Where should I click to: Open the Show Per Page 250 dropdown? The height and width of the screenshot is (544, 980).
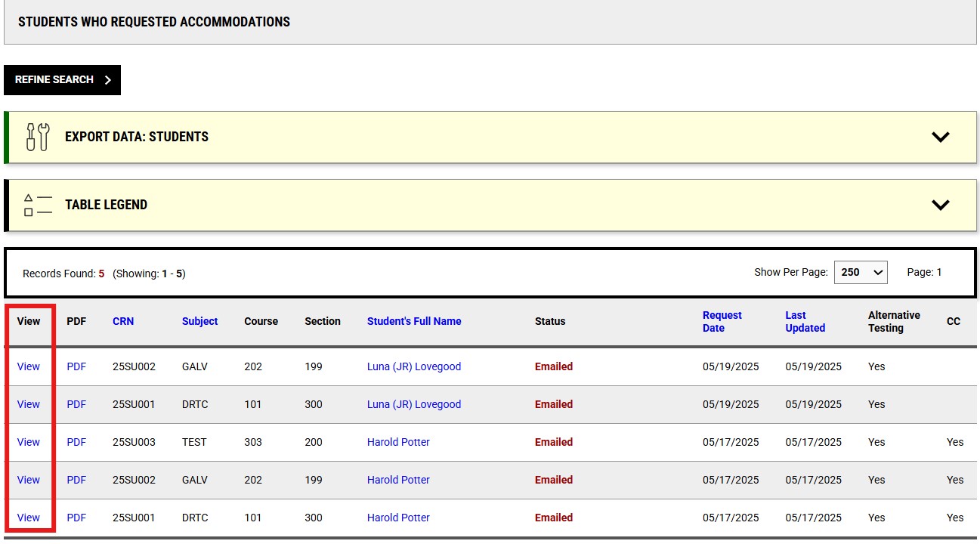(861, 272)
